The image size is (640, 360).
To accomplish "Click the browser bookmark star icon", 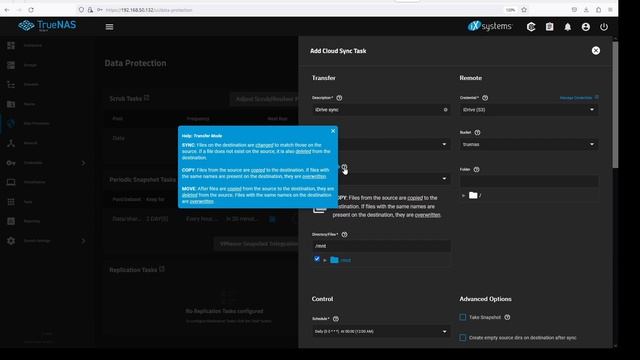I will point(524,10).
